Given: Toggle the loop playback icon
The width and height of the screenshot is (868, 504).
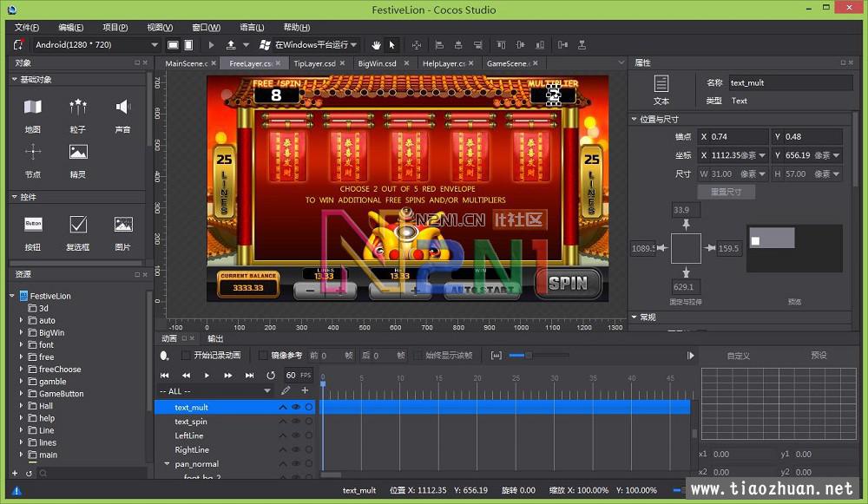Looking at the screenshot, I should [x=271, y=375].
